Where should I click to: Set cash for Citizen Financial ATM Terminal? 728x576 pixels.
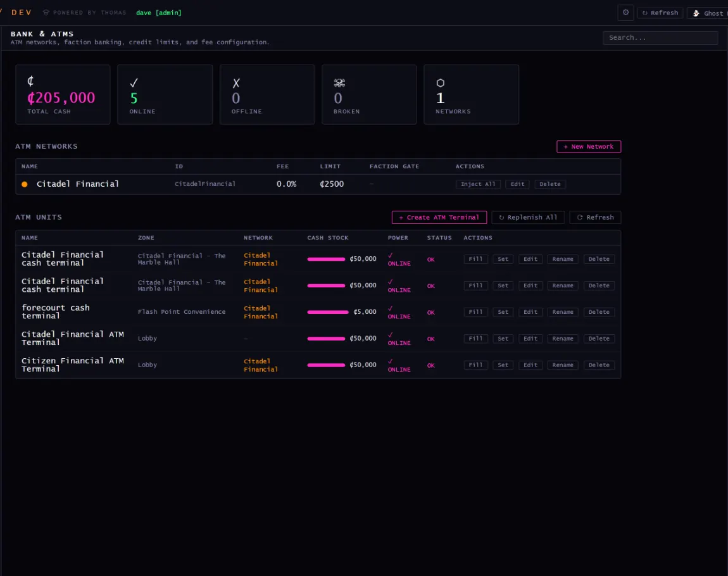pos(503,365)
